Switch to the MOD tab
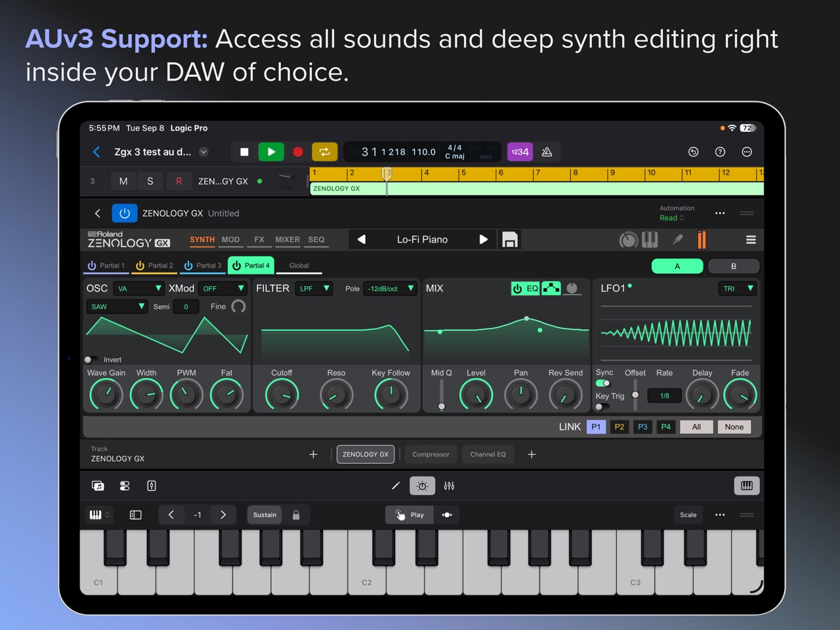This screenshot has width=840, height=630. click(x=230, y=240)
